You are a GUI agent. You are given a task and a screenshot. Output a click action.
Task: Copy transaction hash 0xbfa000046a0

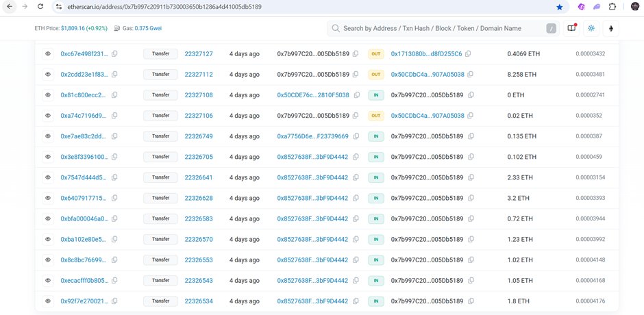coord(114,218)
